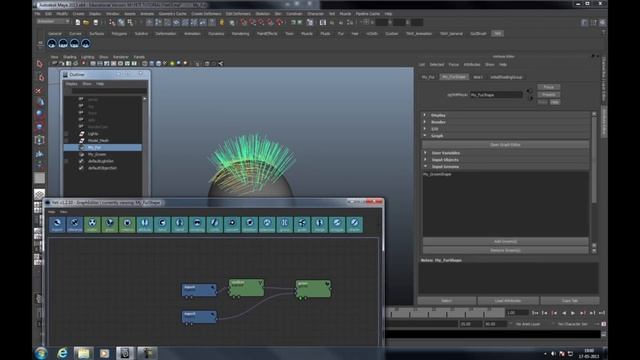Add a Bend node from Yeti toolbar
This screenshot has width=640, height=360.
coord(162,224)
